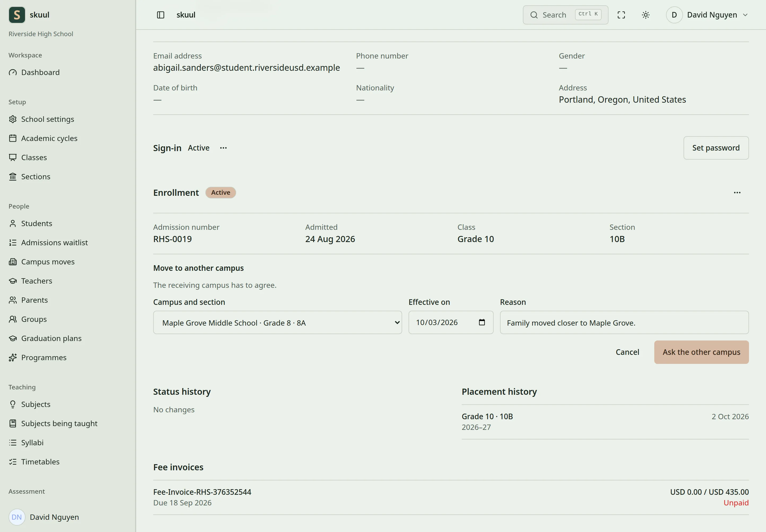This screenshot has width=766, height=532.
Task: Open David Nguyen account menu in header
Action: [x=707, y=15]
